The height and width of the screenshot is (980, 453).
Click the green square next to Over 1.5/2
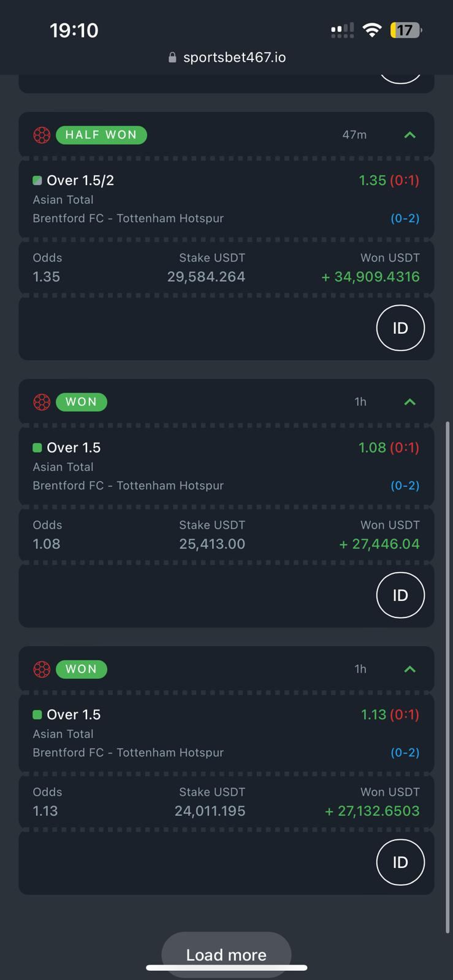37,180
